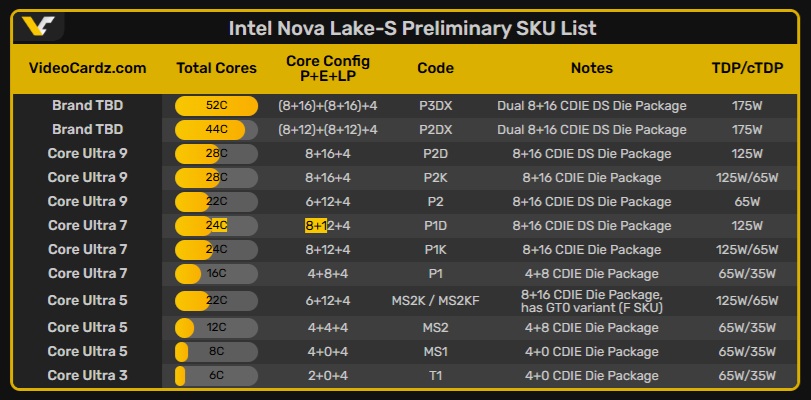
Task: Click the 28C bar in the P2D row
Action: (x=216, y=154)
